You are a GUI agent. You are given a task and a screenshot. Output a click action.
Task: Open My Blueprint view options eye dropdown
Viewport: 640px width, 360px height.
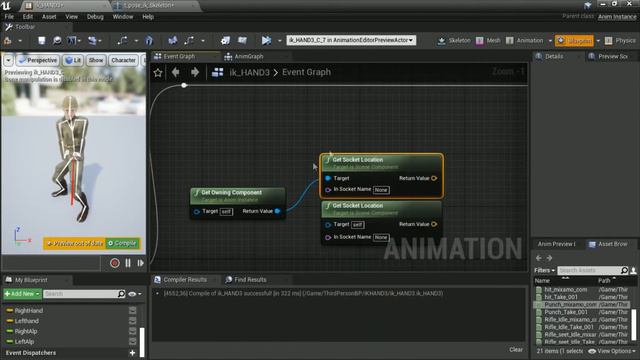click(135, 294)
